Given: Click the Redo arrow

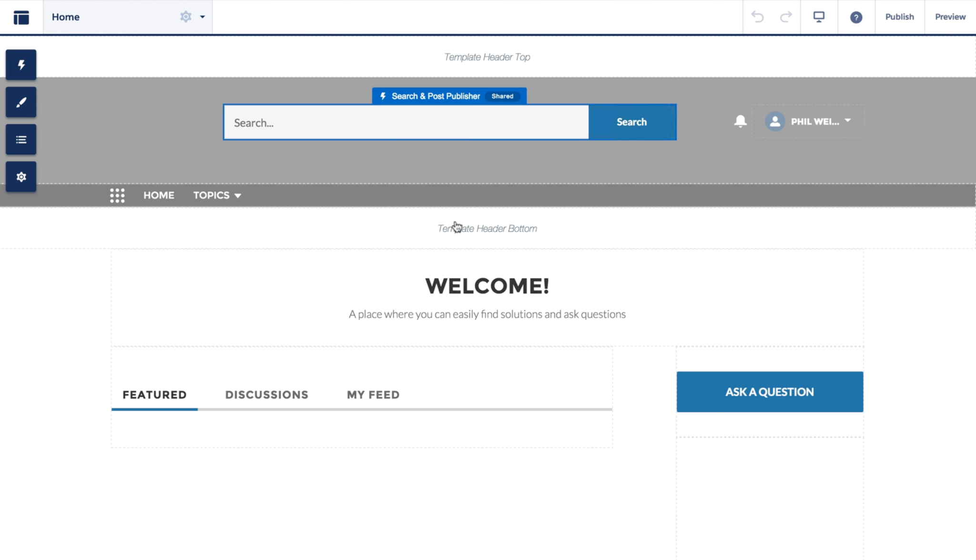Looking at the screenshot, I should click(786, 17).
